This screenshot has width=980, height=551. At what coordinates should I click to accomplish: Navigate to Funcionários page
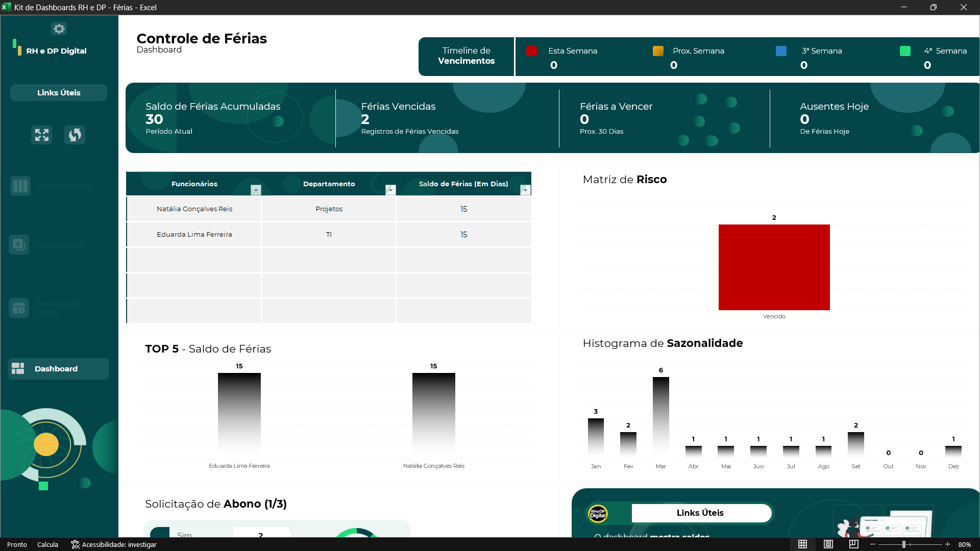click(x=60, y=244)
